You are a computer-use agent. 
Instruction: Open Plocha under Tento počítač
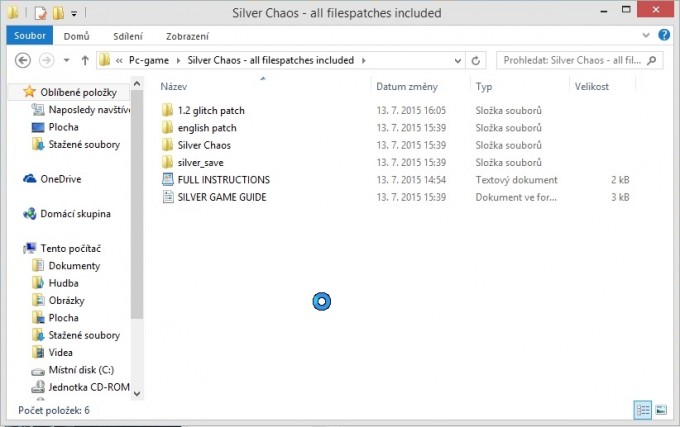coord(63,318)
